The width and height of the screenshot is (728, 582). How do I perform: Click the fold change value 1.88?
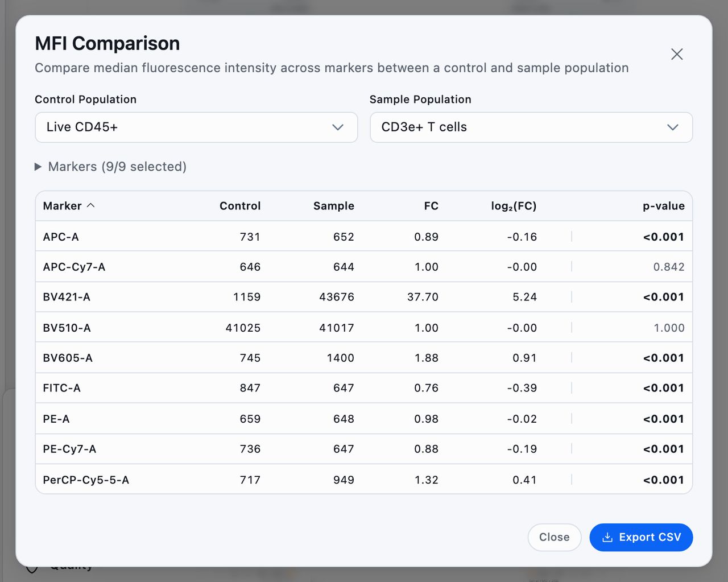pos(427,358)
